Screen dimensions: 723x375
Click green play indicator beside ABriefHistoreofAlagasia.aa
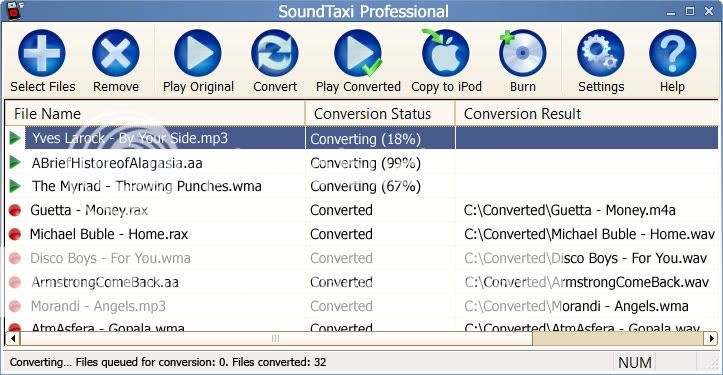15,162
